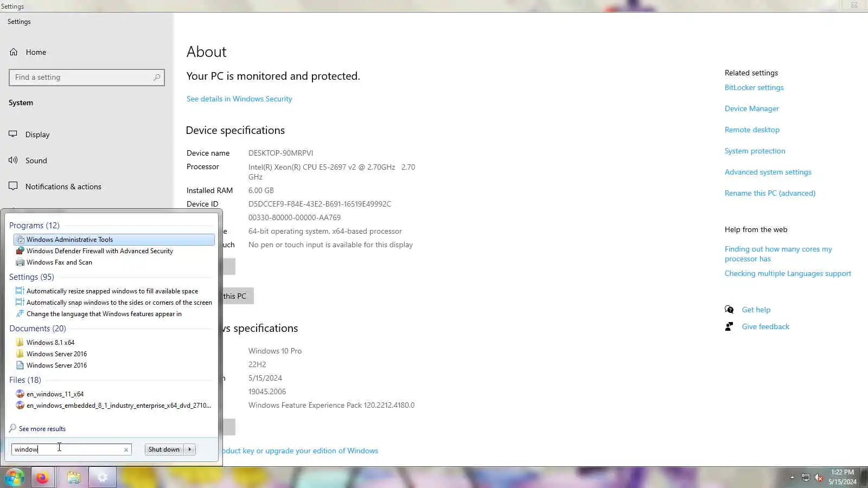Select Notifications & actions in sidebar
The width and height of the screenshot is (868, 488).
pos(63,187)
